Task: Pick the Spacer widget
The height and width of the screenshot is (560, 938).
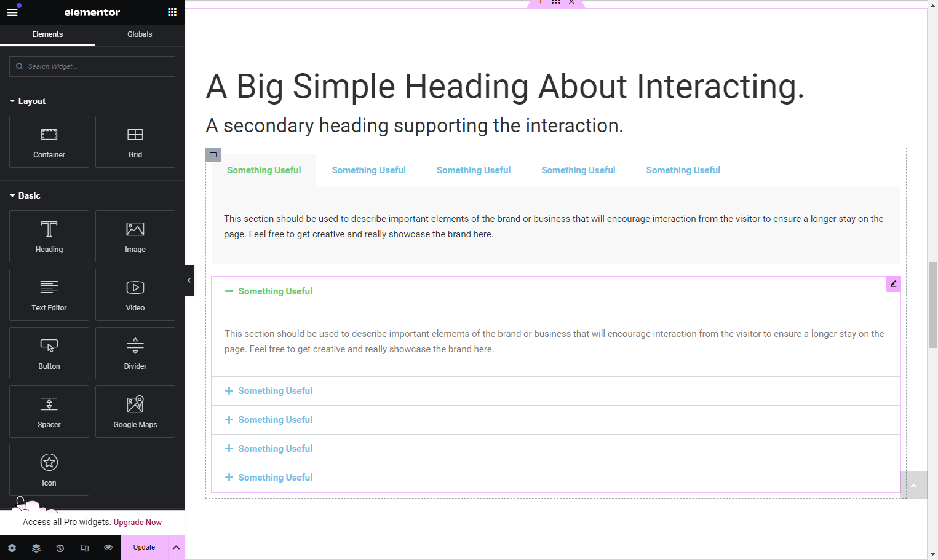Action: tap(49, 411)
